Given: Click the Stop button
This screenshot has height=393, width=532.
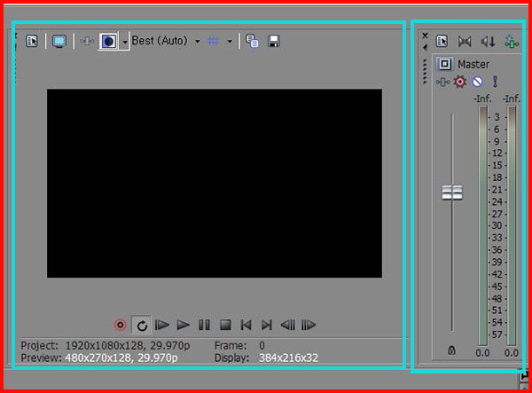Looking at the screenshot, I should [x=225, y=325].
